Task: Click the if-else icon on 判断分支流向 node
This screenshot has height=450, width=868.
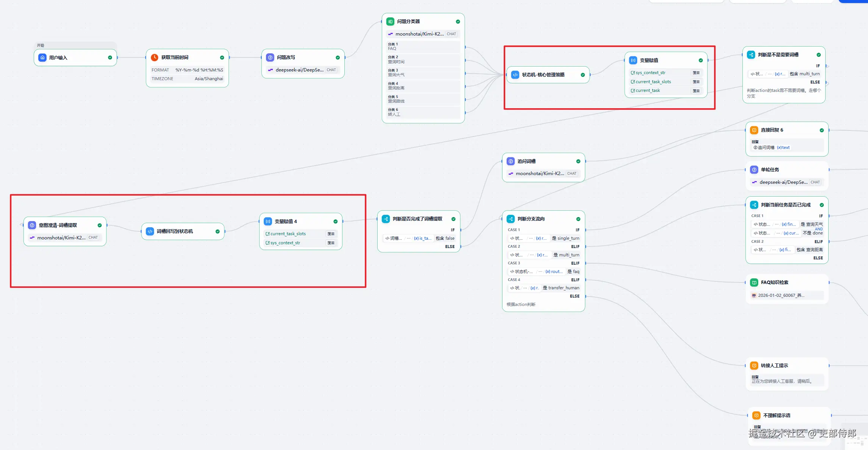Action: (x=510, y=219)
